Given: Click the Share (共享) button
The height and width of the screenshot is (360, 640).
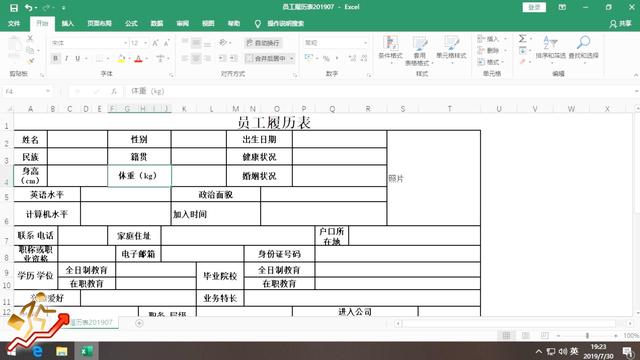Looking at the screenshot, I should pyautogui.click(x=620, y=24).
